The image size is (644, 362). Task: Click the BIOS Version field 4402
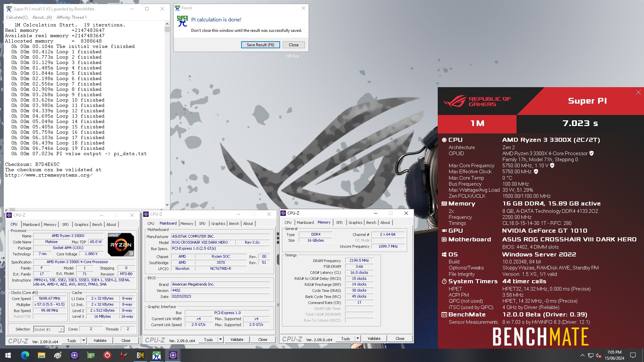point(220,291)
